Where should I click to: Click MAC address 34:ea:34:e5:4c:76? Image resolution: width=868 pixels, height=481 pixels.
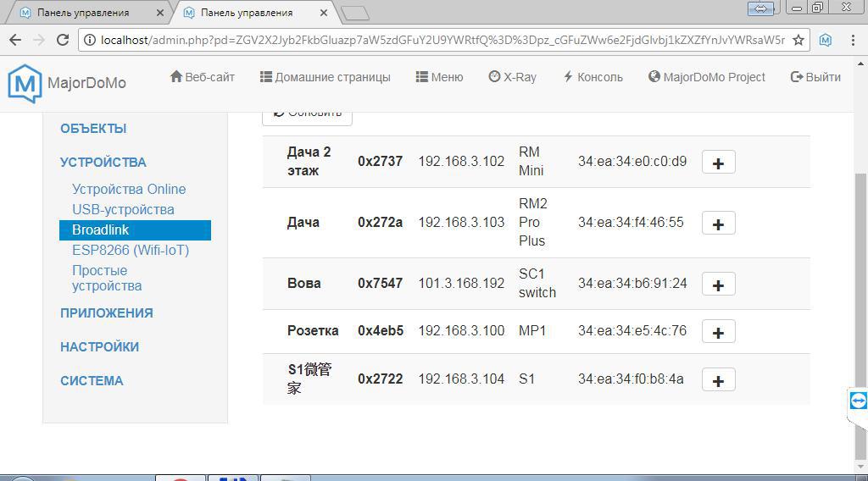[632, 330]
